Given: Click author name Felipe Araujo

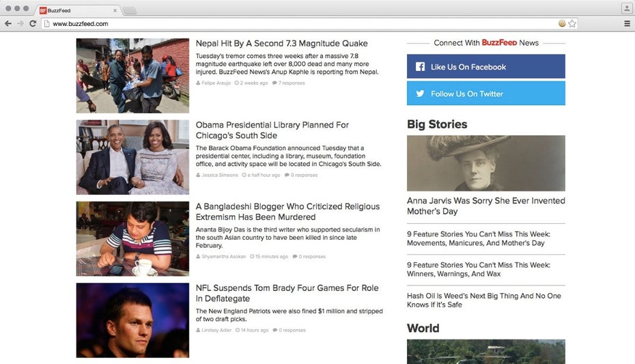Looking at the screenshot, I should 216,83.
